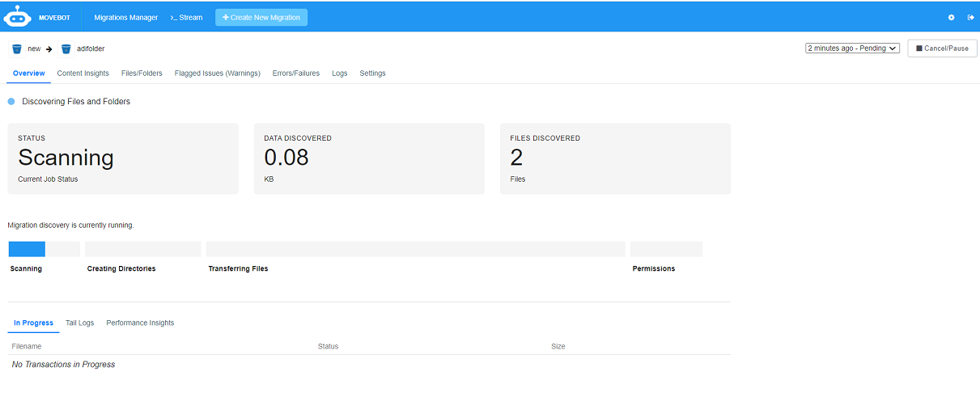Go to the Errors/Failures tab
Viewport: 980px width, 405px height.
pyautogui.click(x=296, y=74)
